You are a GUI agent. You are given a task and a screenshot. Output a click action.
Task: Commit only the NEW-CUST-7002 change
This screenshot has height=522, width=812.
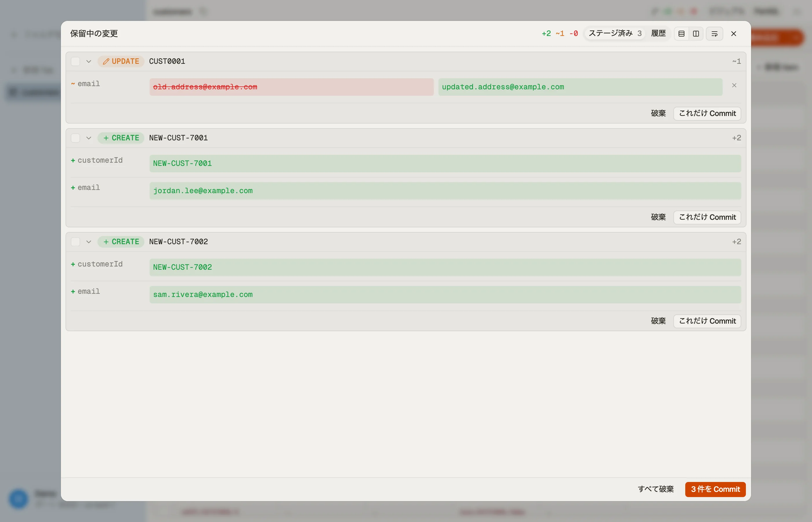(707, 321)
